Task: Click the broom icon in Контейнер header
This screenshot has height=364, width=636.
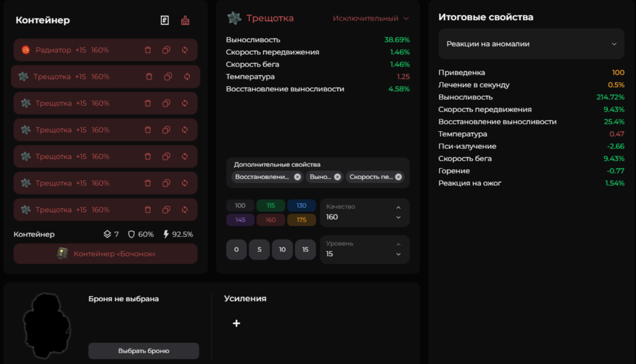Action: pos(185,20)
